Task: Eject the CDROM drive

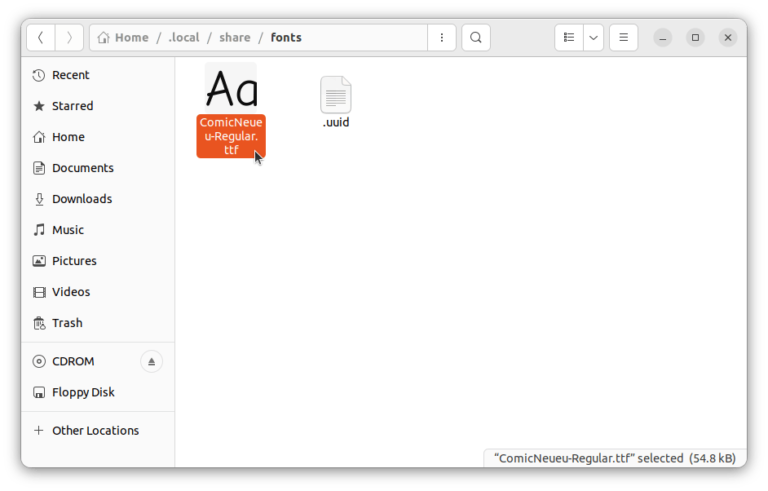Action: [150, 362]
